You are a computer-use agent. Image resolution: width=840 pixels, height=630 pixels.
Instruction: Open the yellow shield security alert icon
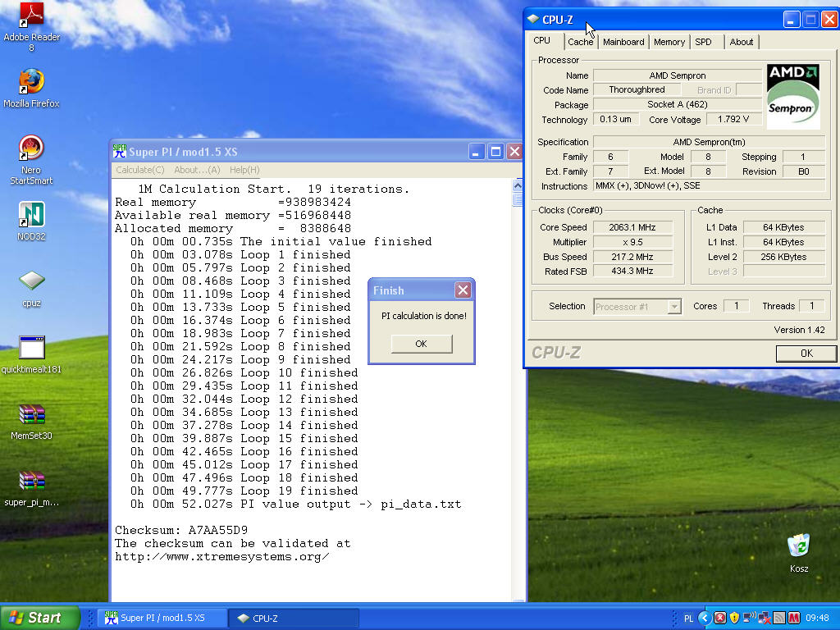tap(734, 619)
